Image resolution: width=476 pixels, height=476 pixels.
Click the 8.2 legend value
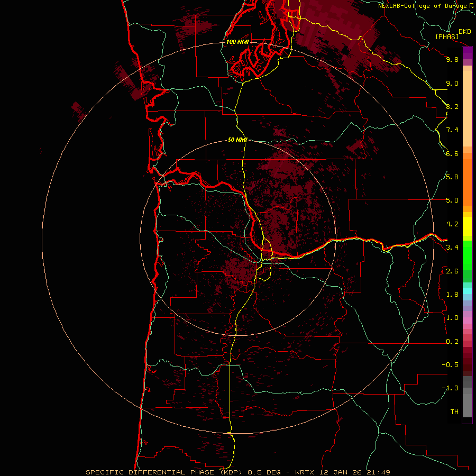[x=452, y=106]
